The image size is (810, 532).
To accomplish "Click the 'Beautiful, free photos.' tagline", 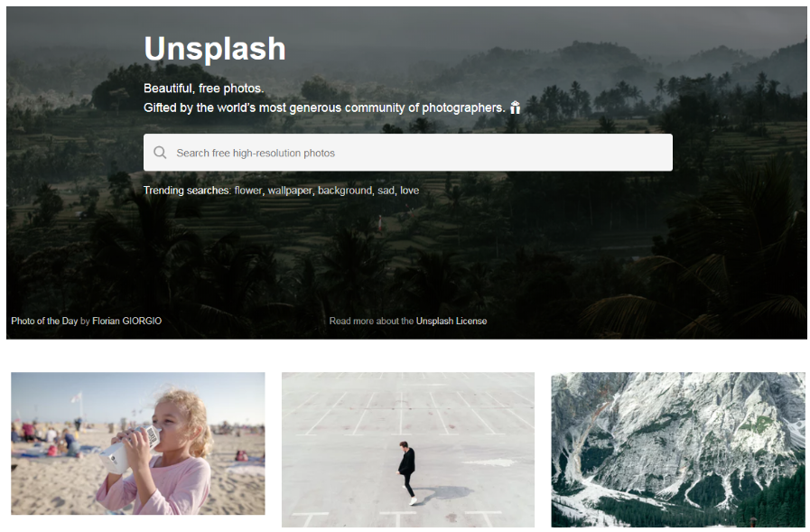I will click(203, 89).
